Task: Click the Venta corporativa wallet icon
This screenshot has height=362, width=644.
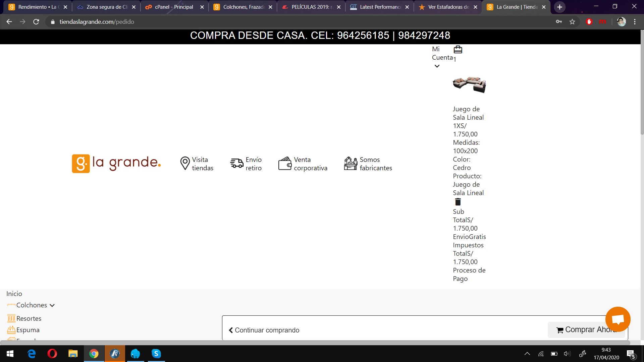Action: [285, 164]
